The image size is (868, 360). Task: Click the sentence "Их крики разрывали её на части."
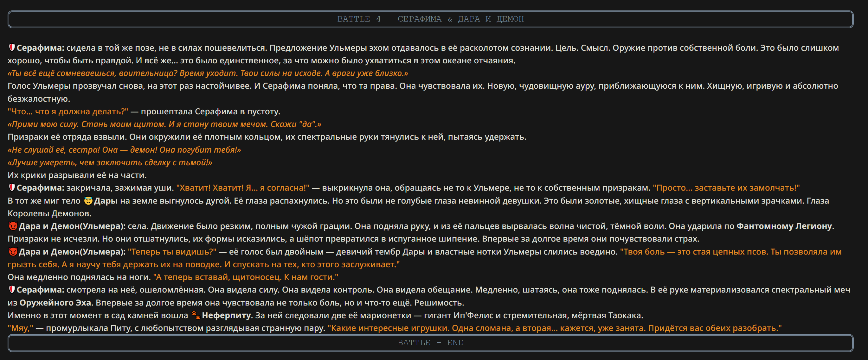(x=77, y=175)
